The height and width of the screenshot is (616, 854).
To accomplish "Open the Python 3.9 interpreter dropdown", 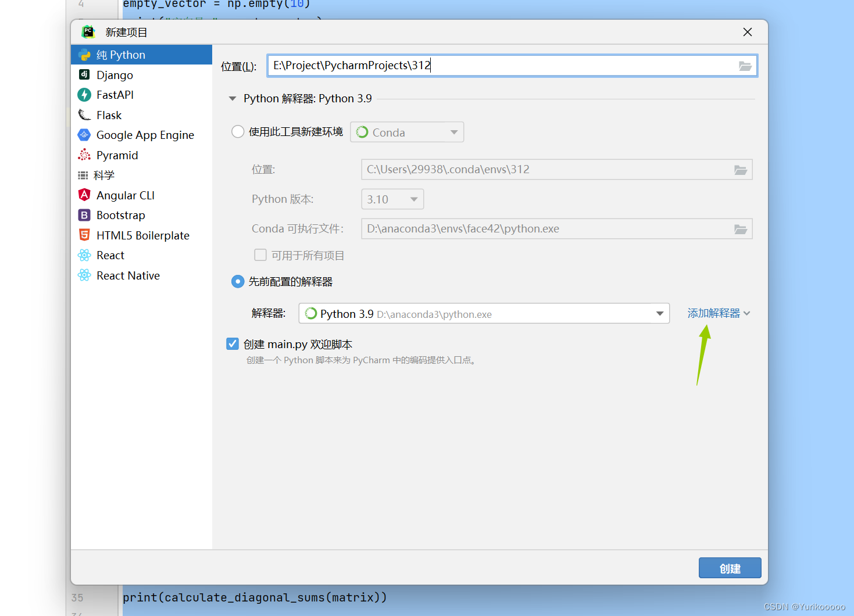I will point(484,313).
